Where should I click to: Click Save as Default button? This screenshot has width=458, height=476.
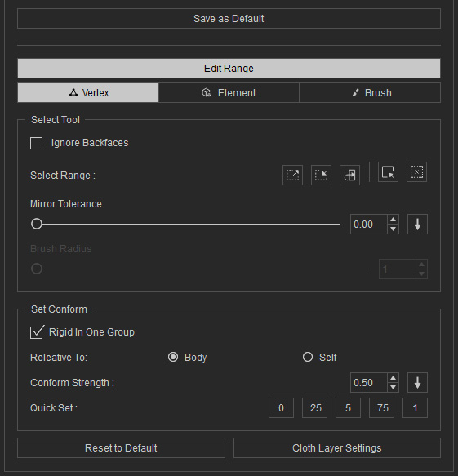pyautogui.click(x=229, y=19)
